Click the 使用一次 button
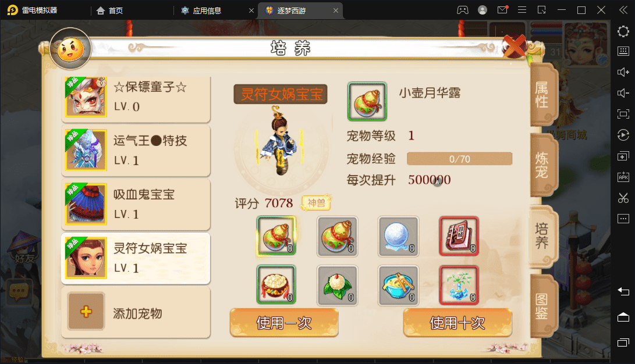635x364 pixels. coord(284,323)
